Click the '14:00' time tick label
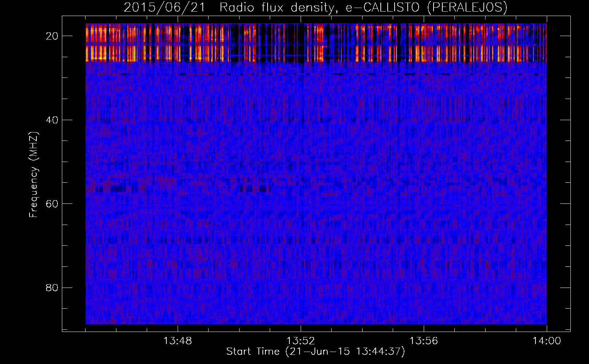 click(x=547, y=341)
